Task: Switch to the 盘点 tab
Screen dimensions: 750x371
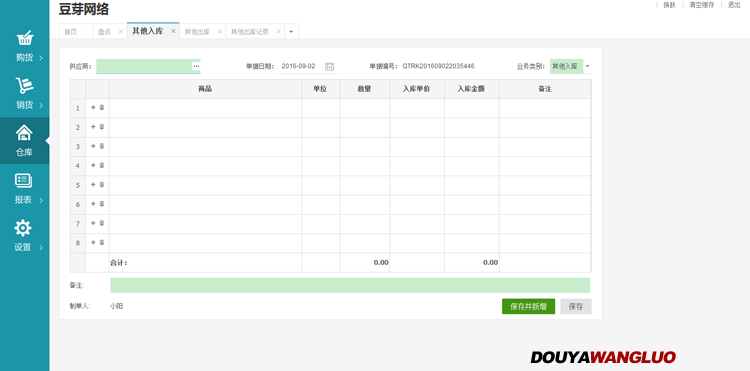Action: tap(104, 32)
